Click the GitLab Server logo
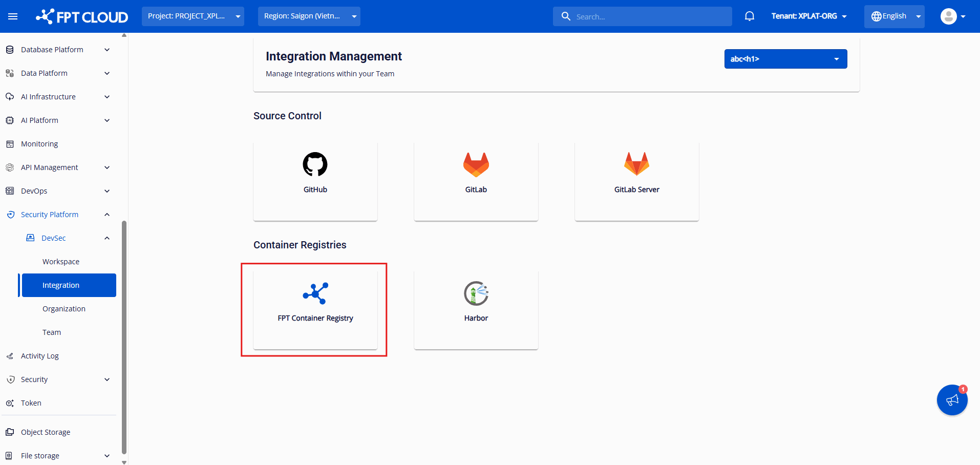Screen dimensions: 980x465 coord(637,164)
